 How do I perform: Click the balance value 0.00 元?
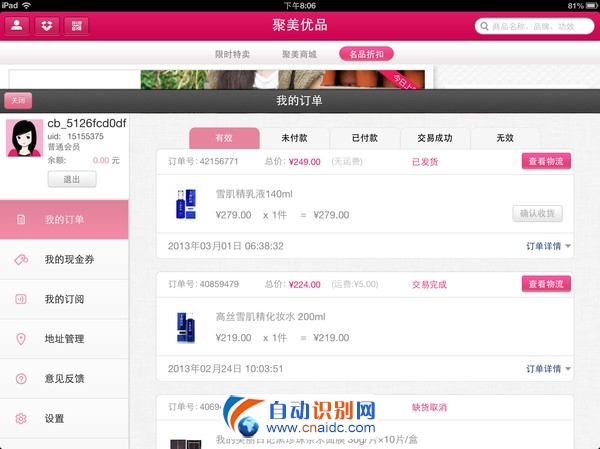click(x=106, y=160)
